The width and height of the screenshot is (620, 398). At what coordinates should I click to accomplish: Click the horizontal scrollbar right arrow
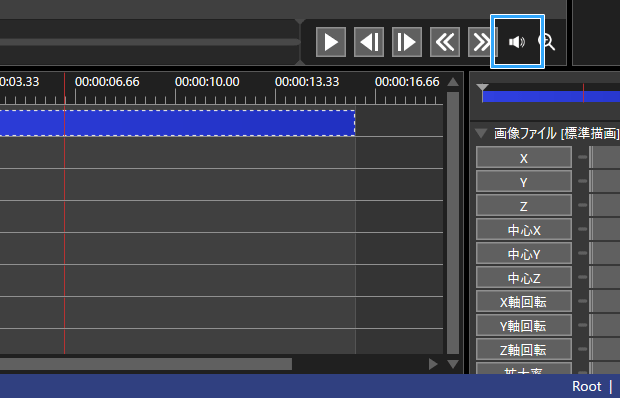pos(434,364)
